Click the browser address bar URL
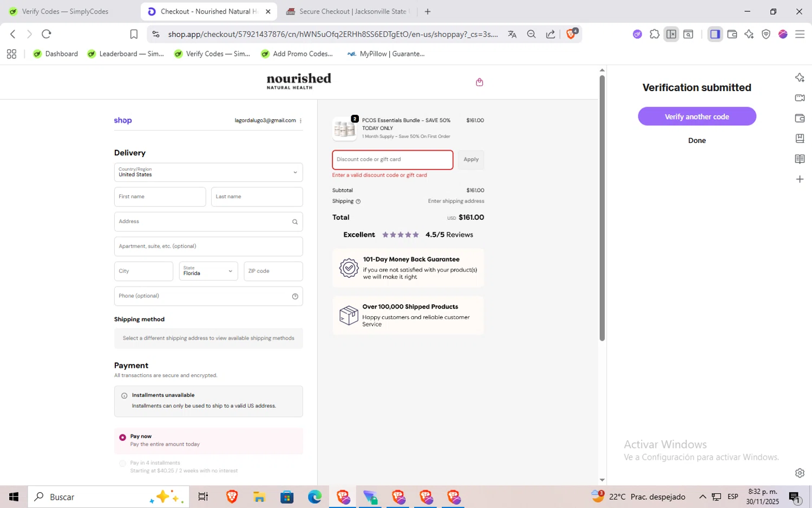Viewport: 812px width, 508px height. tap(332, 34)
